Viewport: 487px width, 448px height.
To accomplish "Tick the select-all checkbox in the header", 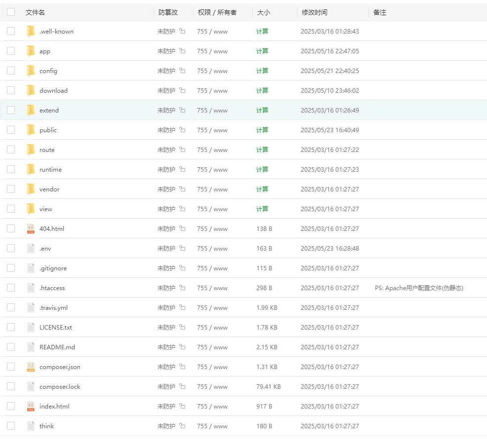I will 11,12.
